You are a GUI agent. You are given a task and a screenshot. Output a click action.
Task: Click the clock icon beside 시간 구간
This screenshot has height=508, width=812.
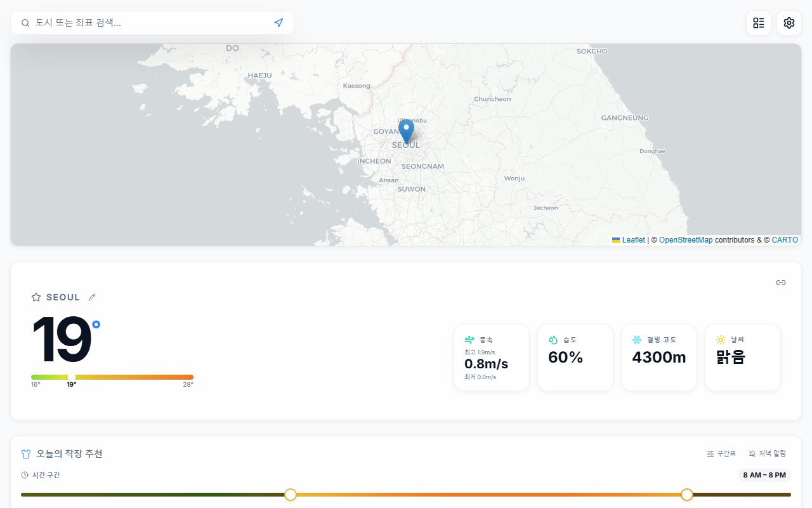(x=25, y=475)
